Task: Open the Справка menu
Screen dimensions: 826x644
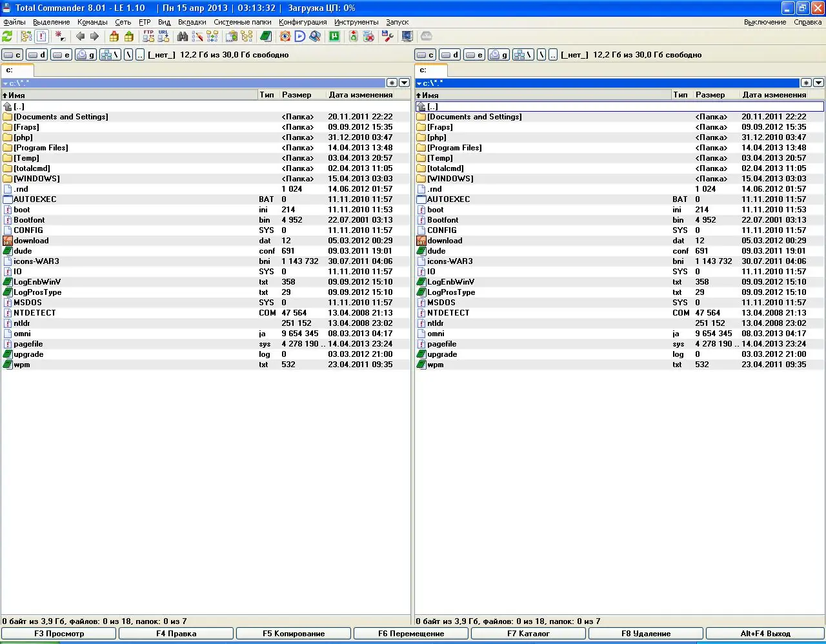Action: pos(807,22)
